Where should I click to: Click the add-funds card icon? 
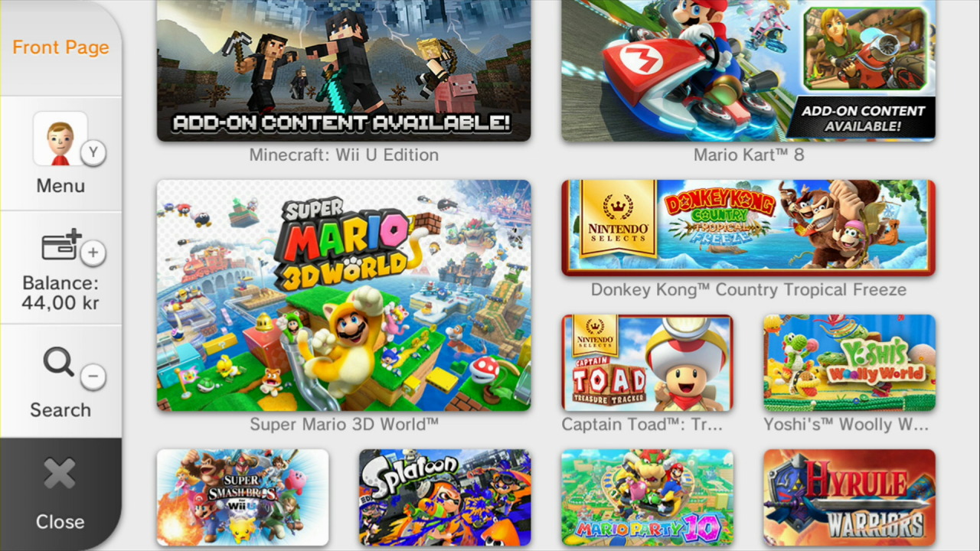click(x=60, y=245)
